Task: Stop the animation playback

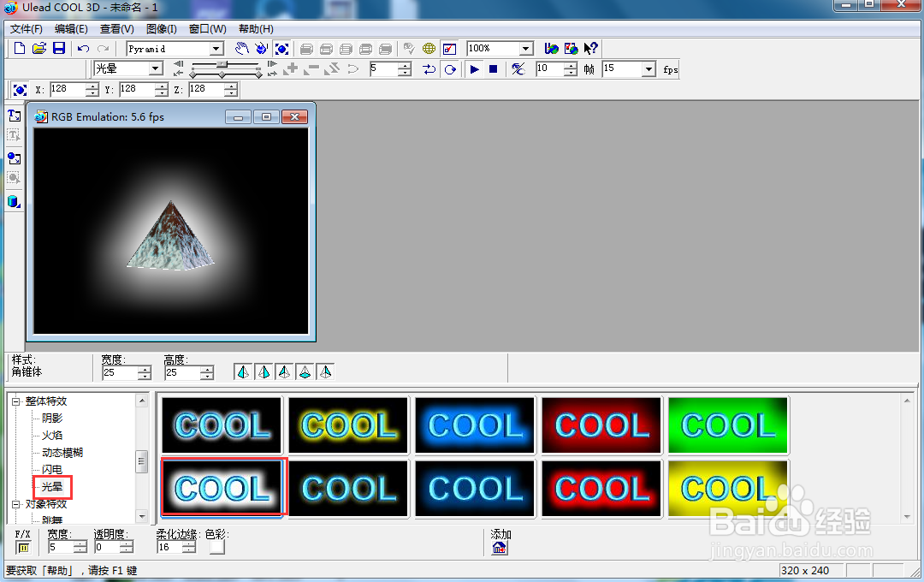Action: point(494,69)
